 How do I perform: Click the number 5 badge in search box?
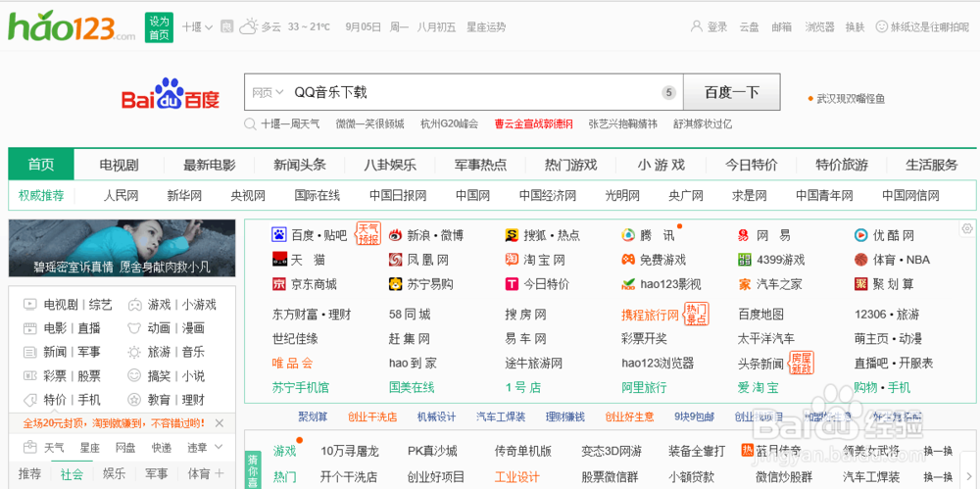pyautogui.click(x=668, y=93)
